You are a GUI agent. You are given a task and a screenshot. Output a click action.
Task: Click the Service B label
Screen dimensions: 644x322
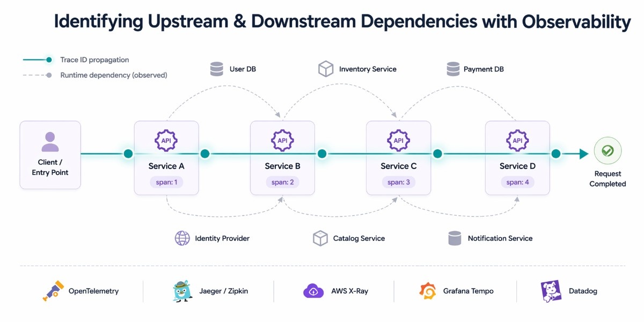[x=282, y=166]
